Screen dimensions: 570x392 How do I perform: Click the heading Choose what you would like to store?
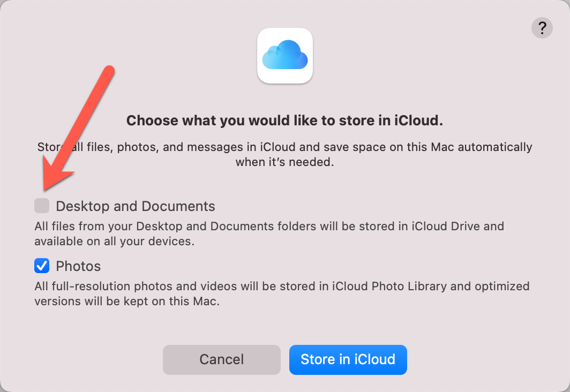284,120
